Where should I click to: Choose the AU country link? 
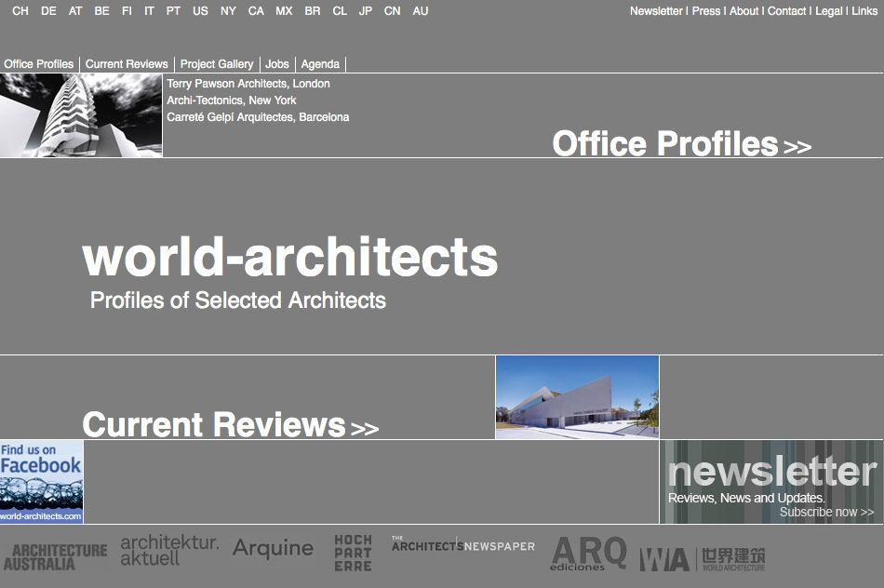point(420,11)
